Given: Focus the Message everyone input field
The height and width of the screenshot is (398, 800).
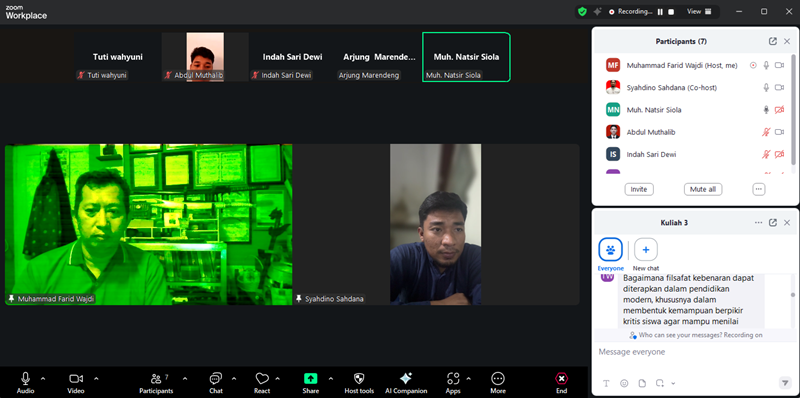Looking at the screenshot, I should [x=695, y=352].
